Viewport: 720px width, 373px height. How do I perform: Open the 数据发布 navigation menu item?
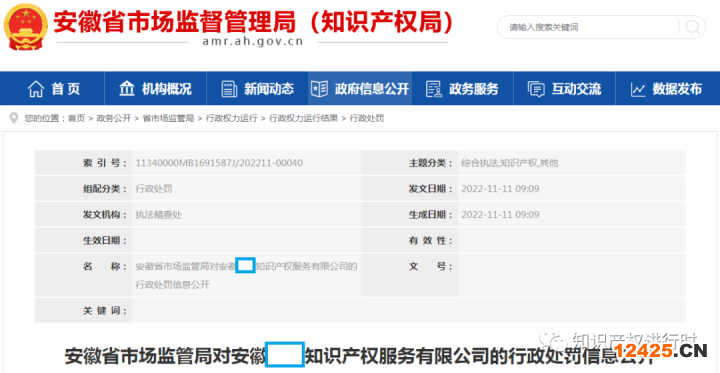click(668, 89)
